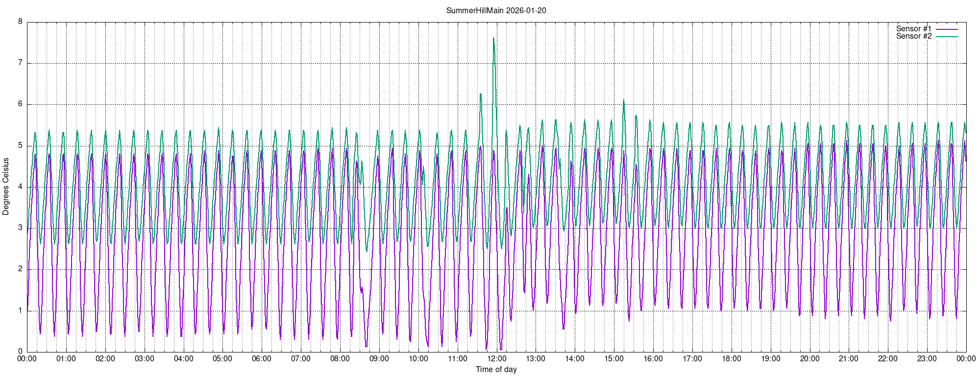Click the y-axis value 3 label
980x376 pixels.
coord(20,228)
